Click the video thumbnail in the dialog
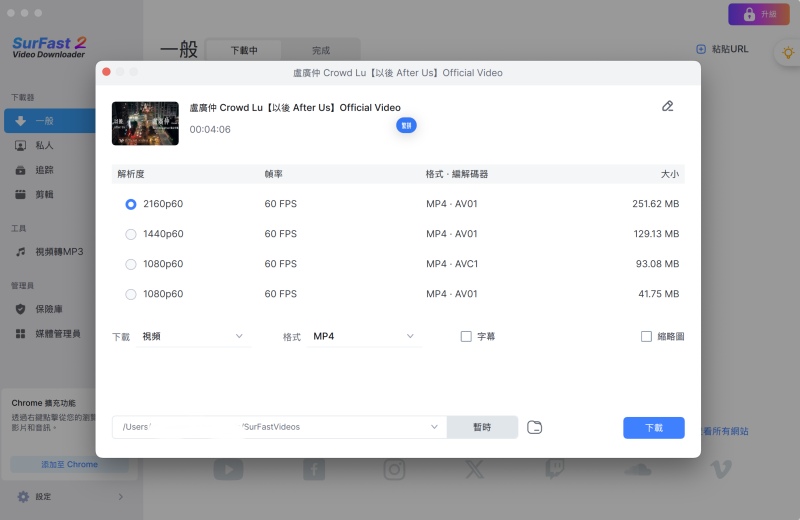 click(145, 123)
